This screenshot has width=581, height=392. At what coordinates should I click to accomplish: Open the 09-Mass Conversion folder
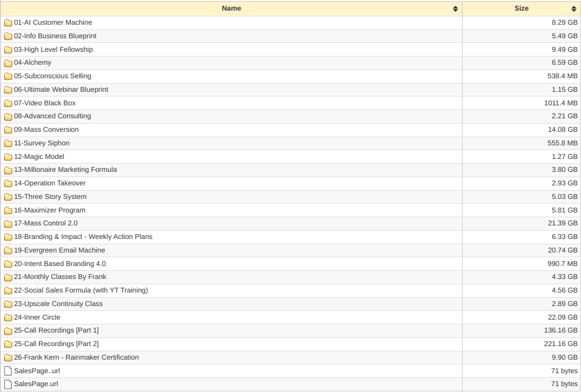[47, 129]
